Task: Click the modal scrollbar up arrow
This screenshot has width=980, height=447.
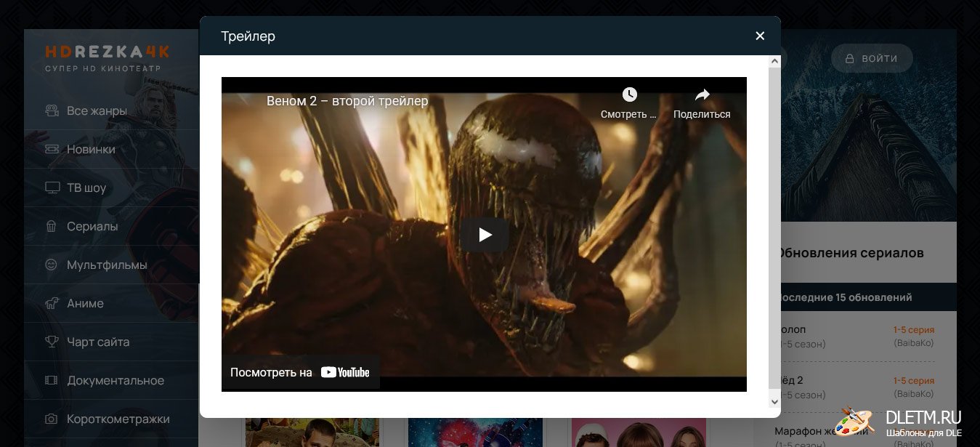Action: pos(774,62)
